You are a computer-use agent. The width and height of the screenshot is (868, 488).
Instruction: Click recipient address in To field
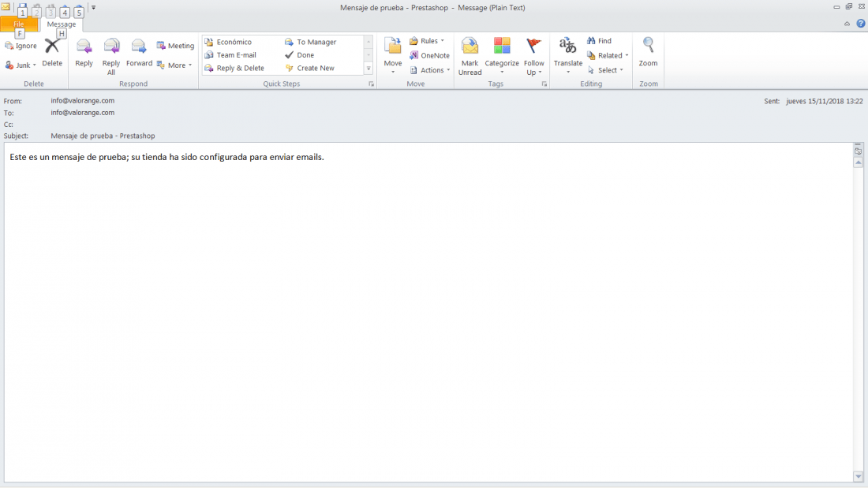(x=83, y=112)
